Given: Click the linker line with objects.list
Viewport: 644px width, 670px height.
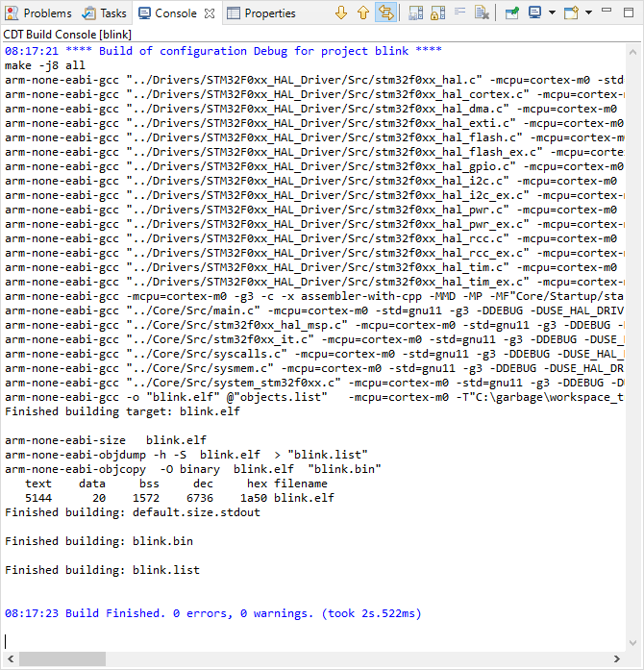Looking at the screenshot, I should [314, 397].
